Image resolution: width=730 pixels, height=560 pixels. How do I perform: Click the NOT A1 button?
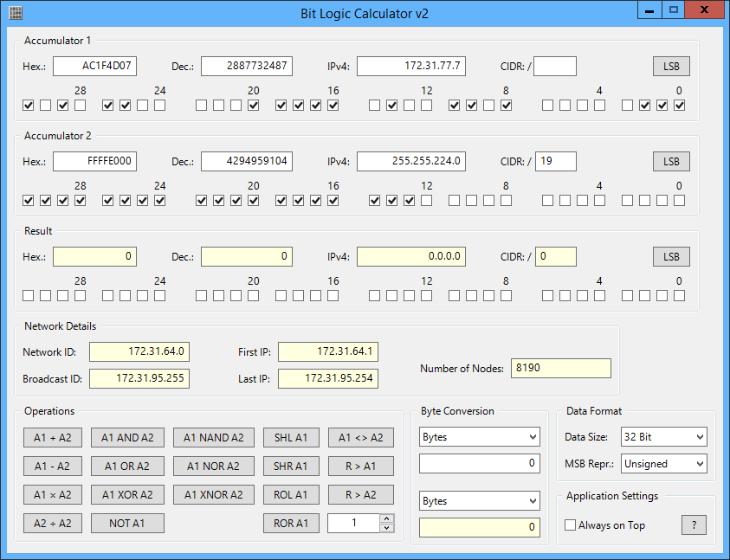127,524
